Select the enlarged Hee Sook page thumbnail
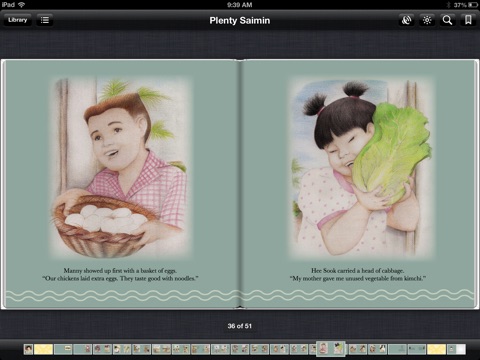480x360 pixels. point(338,349)
